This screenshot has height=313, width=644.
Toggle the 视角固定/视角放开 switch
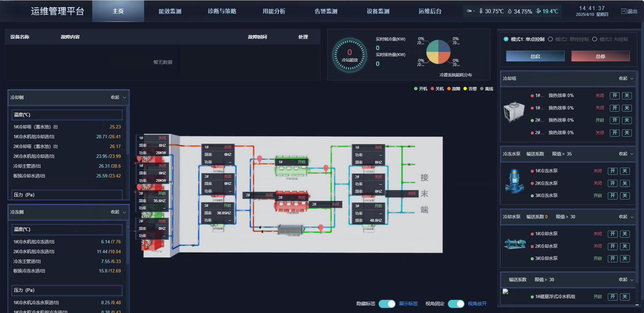pos(456,304)
